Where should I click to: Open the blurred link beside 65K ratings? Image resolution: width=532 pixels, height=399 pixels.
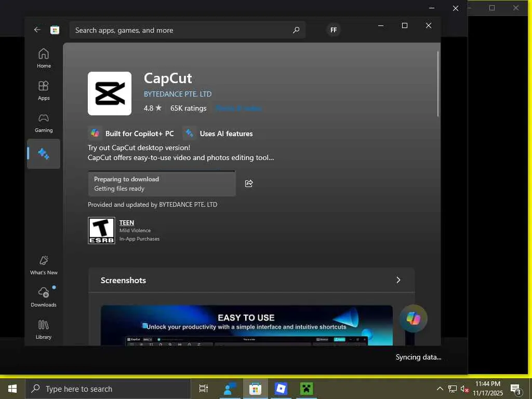[x=238, y=108]
